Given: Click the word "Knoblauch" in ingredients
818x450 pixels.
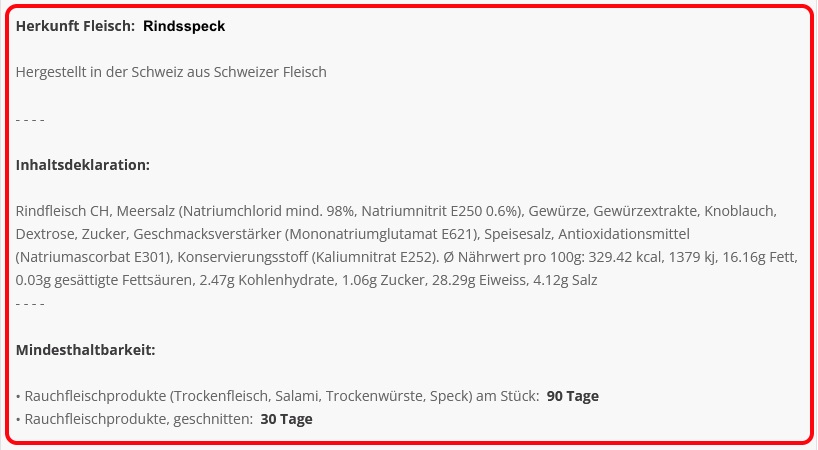Looking at the screenshot, I should click(x=738, y=211).
